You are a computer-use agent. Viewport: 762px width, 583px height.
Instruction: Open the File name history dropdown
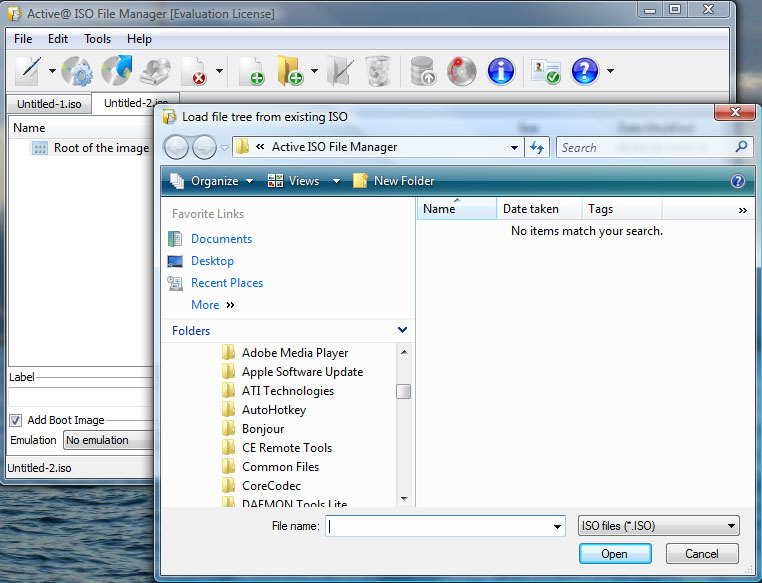pos(557,526)
